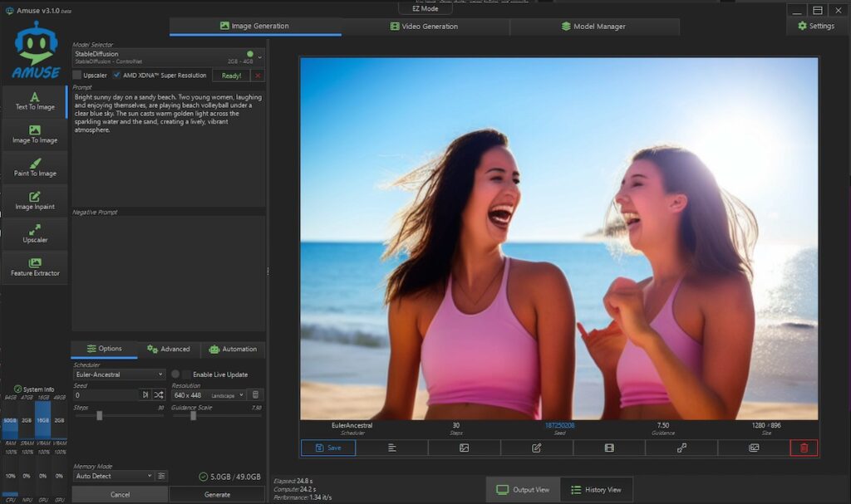
Task: Enable the Upscaler checkbox
Action: click(x=77, y=76)
